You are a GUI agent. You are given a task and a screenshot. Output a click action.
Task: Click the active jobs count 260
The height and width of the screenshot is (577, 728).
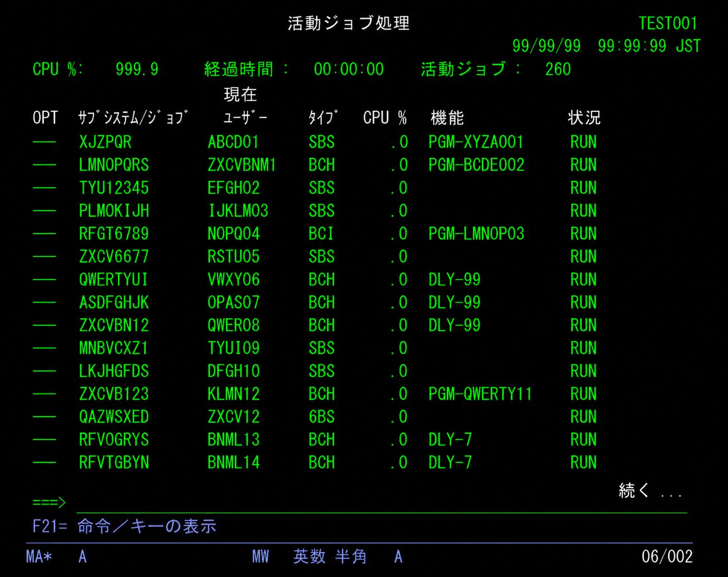558,69
